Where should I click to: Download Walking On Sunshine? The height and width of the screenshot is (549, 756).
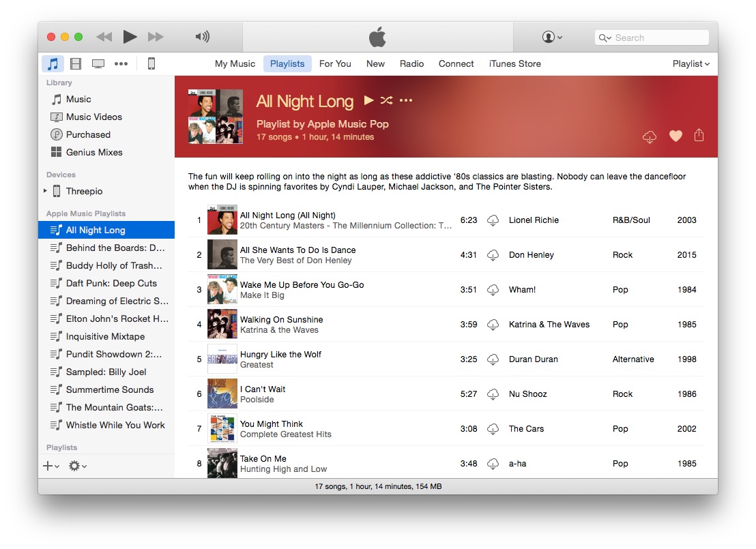(x=493, y=325)
